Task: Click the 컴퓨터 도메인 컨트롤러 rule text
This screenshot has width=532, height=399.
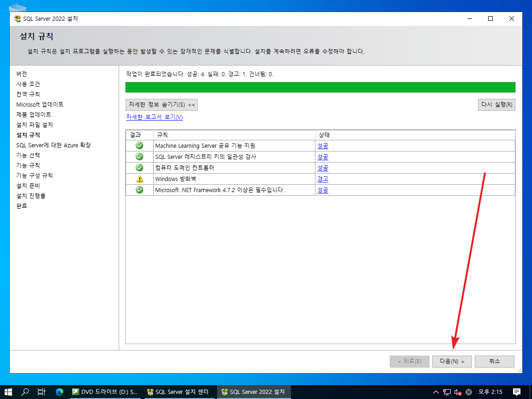Action: pyautogui.click(x=185, y=168)
